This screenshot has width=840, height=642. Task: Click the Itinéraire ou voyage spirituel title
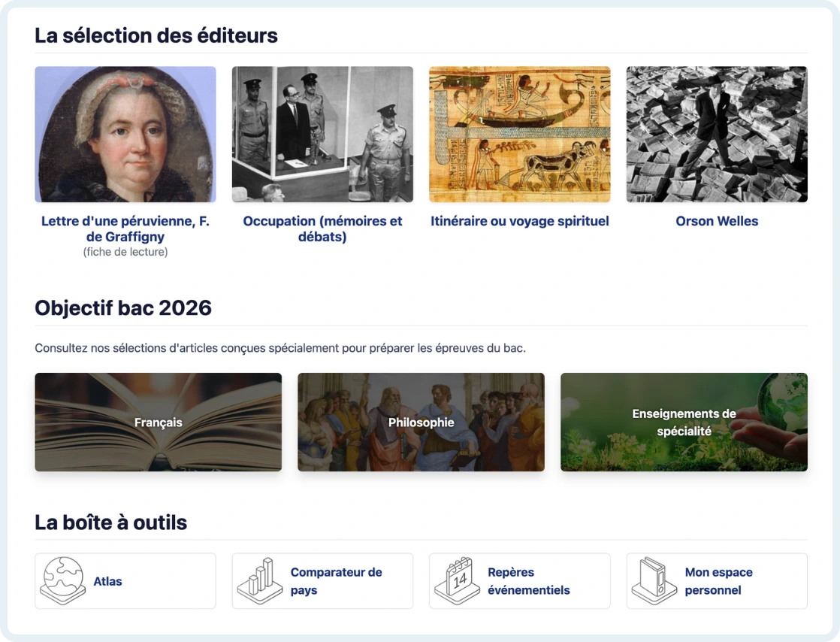coord(519,221)
